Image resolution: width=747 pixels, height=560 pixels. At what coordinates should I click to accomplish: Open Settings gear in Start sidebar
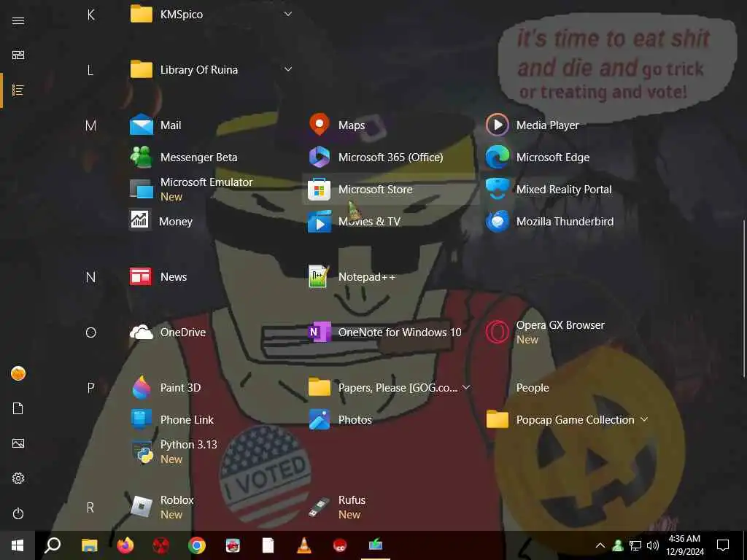click(18, 478)
